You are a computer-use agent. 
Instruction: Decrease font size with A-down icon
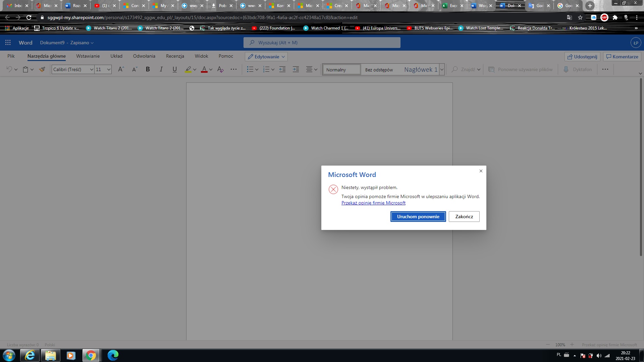tap(135, 69)
